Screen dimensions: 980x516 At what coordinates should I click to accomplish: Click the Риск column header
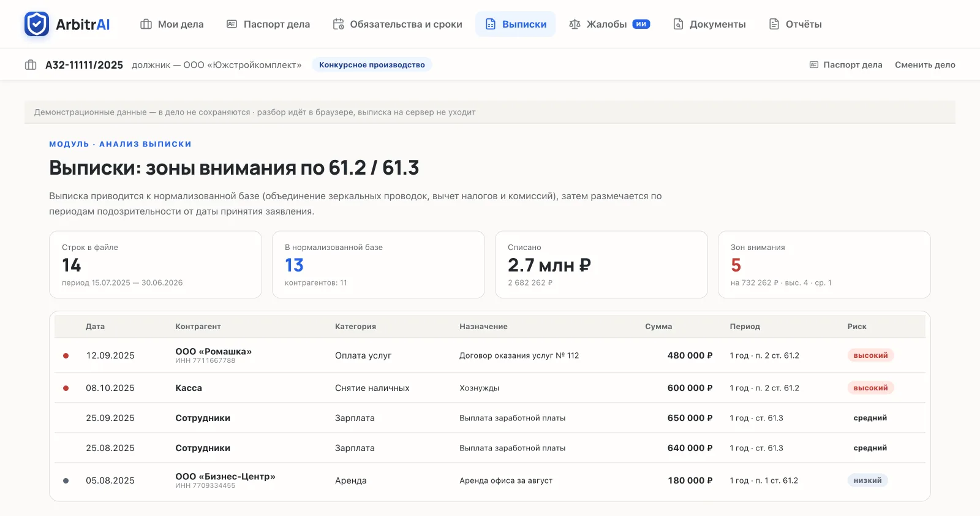click(x=857, y=327)
